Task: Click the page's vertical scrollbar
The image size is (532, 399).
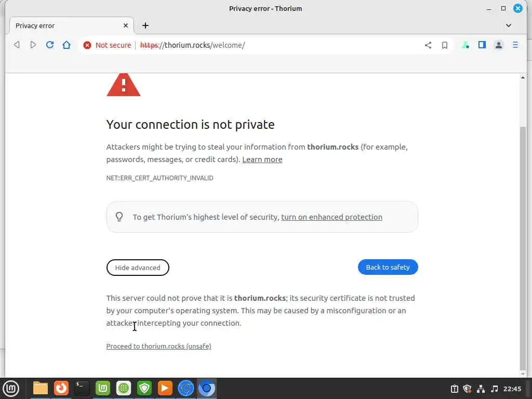Action: pyautogui.click(x=523, y=244)
